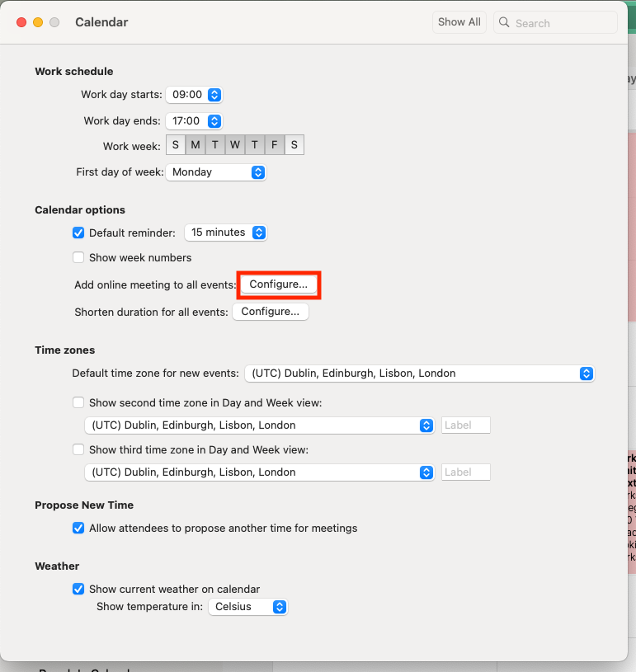The image size is (636, 672).
Task: Enable Show week numbers checkbox
Action: click(79, 257)
